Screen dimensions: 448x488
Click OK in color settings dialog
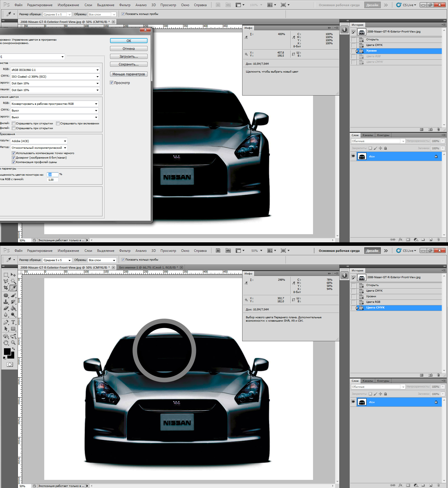coord(129,41)
